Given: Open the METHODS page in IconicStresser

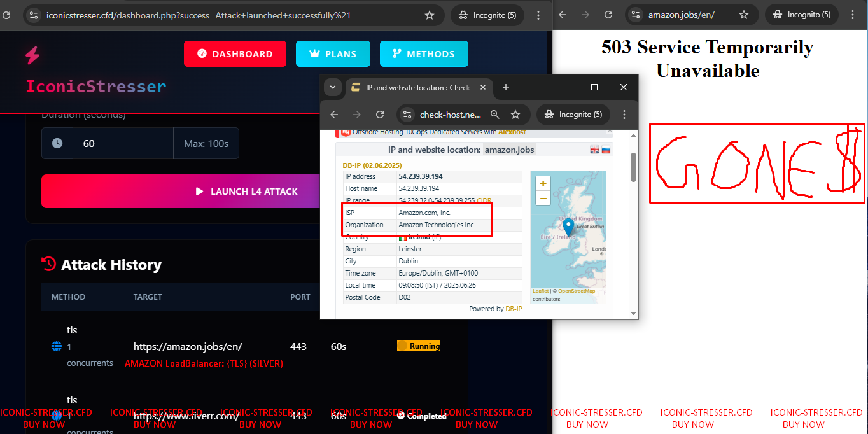Looking at the screenshot, I should [x=424, y=54].
